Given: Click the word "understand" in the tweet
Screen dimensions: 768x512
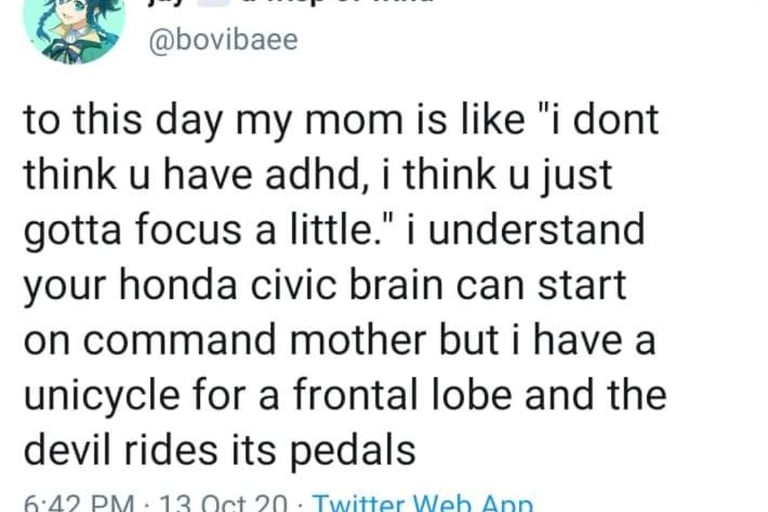Looking at the screenshot, I should [536, 229].
